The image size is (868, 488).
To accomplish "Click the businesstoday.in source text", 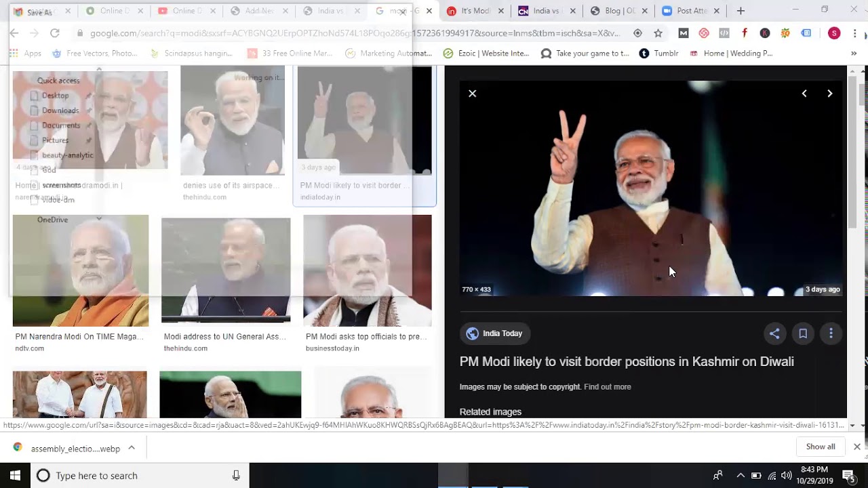I will (x=332, y=348).
